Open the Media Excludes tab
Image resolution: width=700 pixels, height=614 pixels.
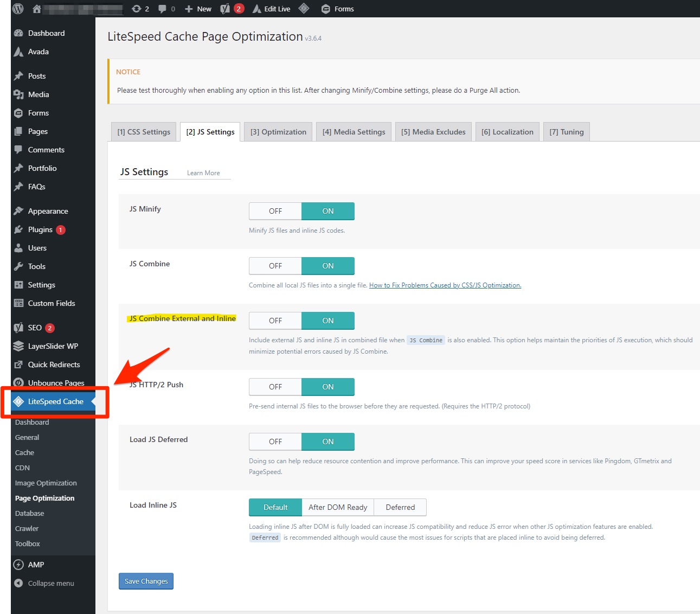coord(433,132)
